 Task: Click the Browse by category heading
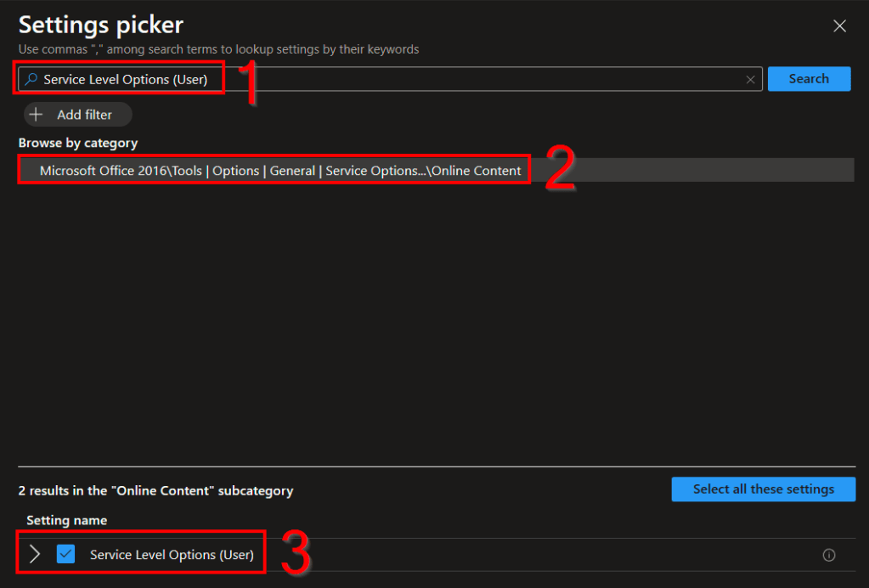tap(78, 143)
